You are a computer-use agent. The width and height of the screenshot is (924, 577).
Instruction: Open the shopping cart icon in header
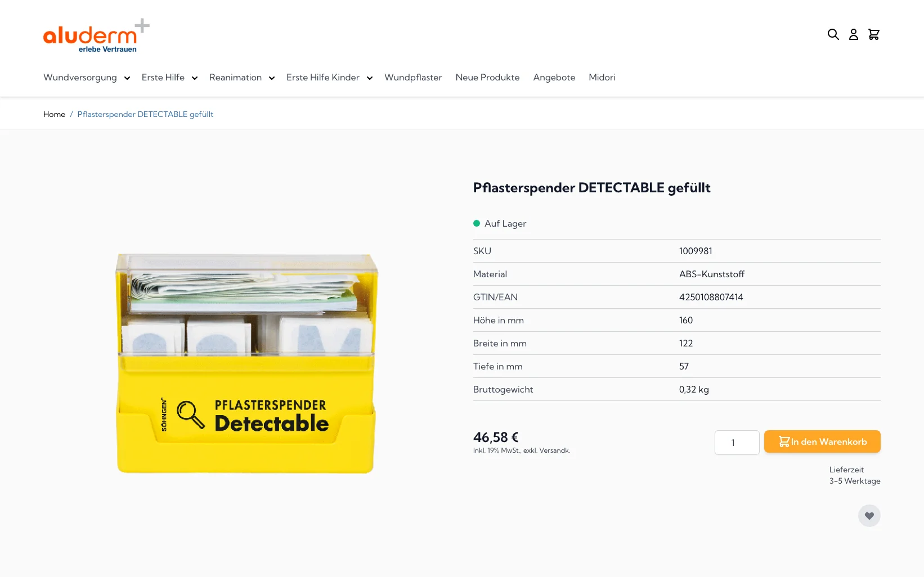tap(874, 34)
